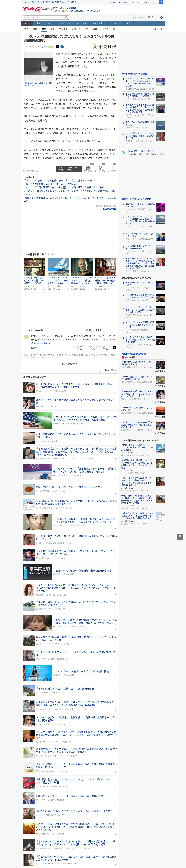This screenshot has width=186, height=868.
Task: Open the みんなの意見 tab
Action: pyautogui.click(x=99, y=24)
